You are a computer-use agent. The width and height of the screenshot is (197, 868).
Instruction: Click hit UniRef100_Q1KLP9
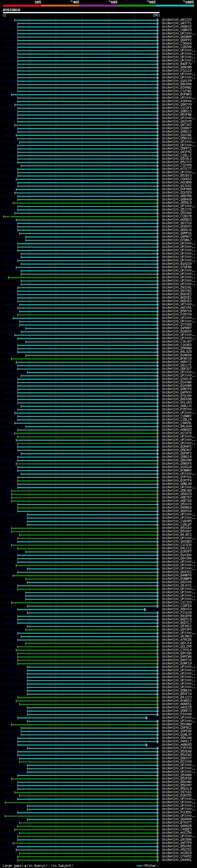pyautogui.click(x=176, y=81)
